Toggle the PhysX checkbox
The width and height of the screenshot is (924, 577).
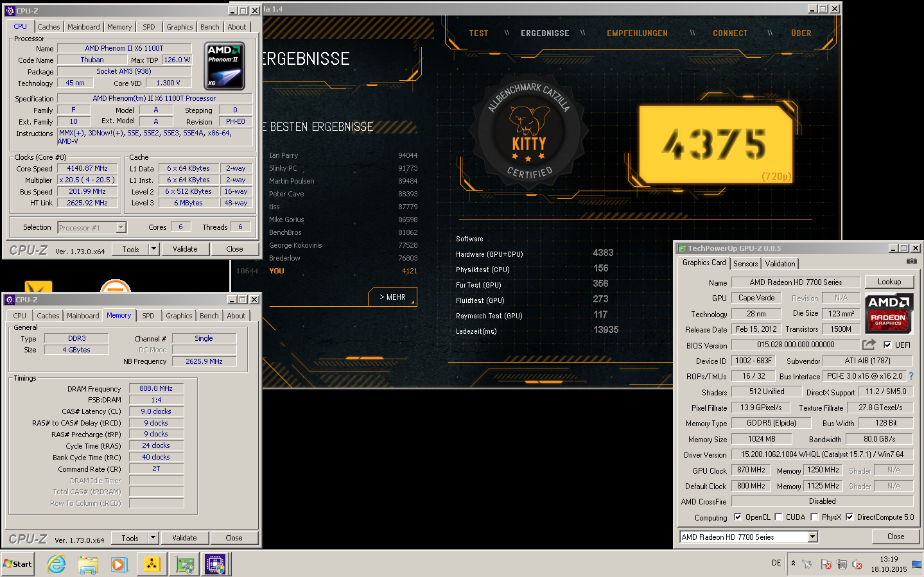coord(814,517)
